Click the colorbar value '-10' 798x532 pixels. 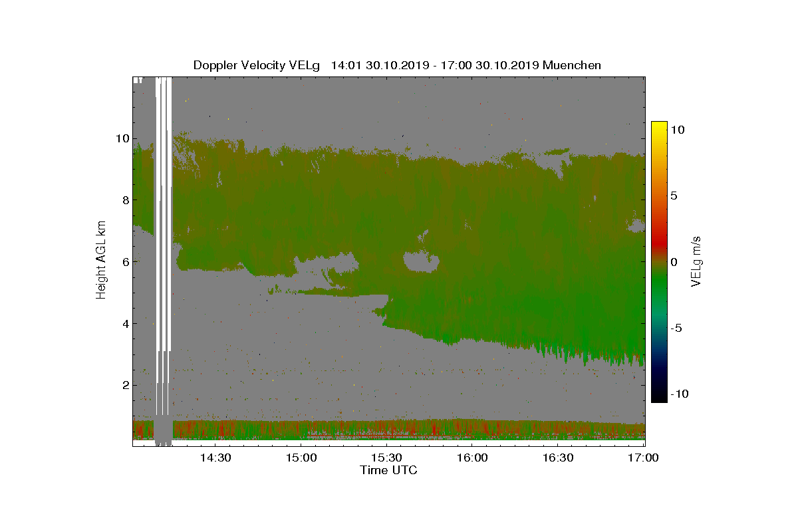(680, 394)
